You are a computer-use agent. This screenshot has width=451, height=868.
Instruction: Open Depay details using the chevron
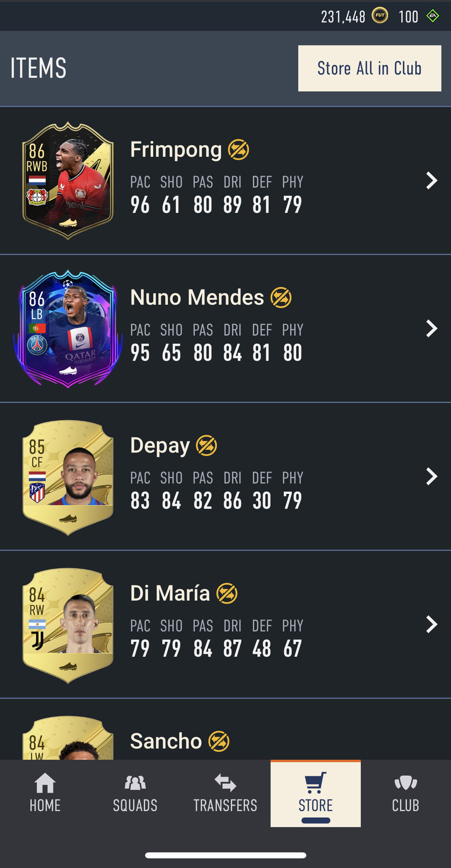click(432, 477)
